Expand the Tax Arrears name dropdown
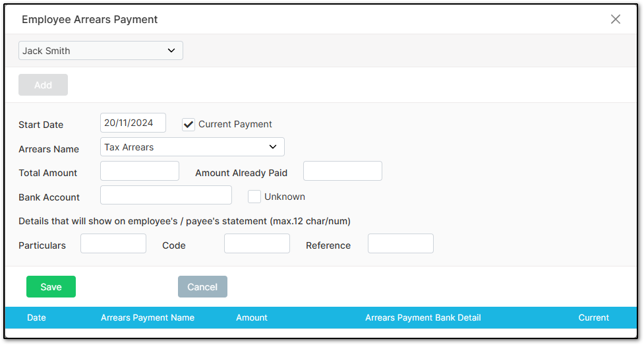Viewport: 644px width, 345px height. (192, 147)
